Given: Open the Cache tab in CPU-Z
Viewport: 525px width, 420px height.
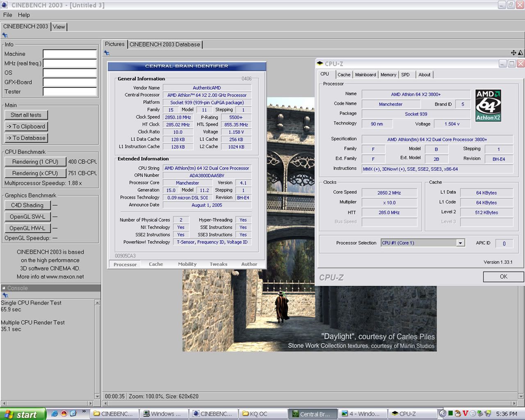Looking at the screenshot, I should 344,75.
